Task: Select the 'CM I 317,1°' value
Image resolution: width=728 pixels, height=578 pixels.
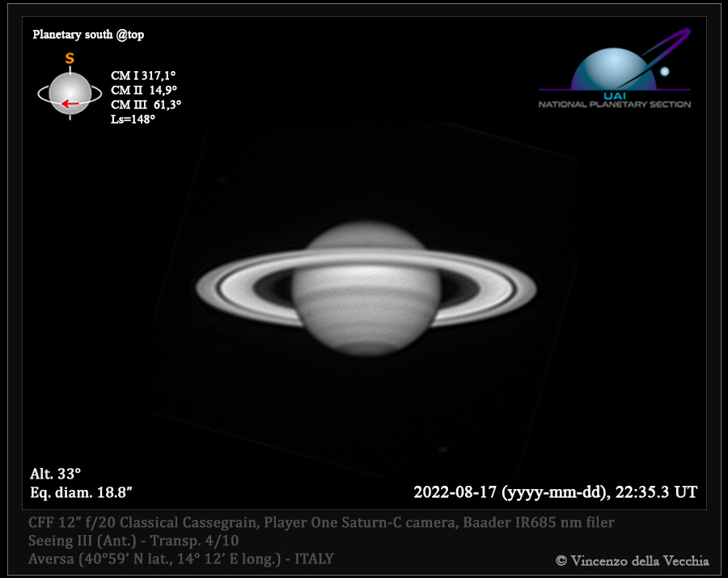Action: coord(143,75)
